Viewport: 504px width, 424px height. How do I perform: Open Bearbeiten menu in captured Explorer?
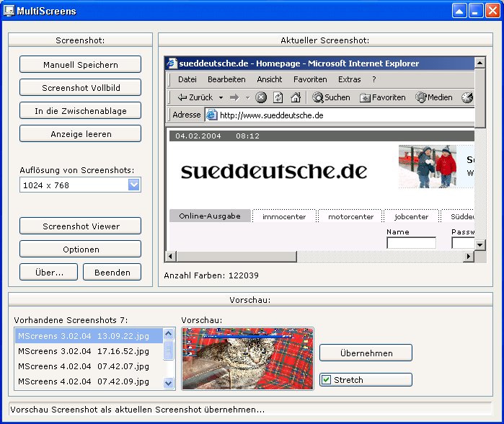click(226, 79)
